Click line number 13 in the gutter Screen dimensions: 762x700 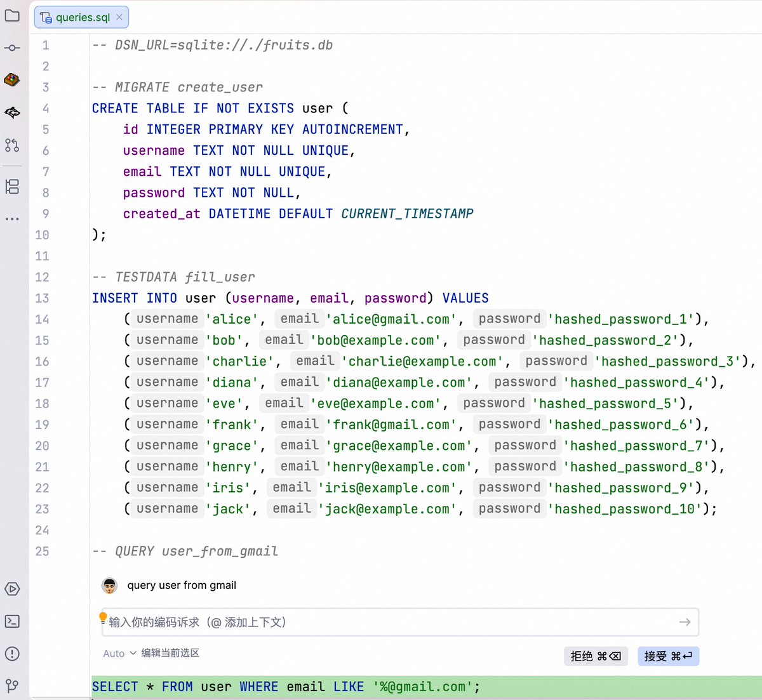tap(42, 298)
